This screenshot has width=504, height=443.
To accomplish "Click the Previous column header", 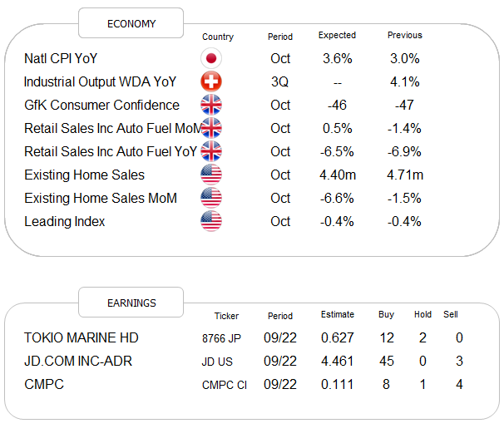I will [x=405, y=35].
